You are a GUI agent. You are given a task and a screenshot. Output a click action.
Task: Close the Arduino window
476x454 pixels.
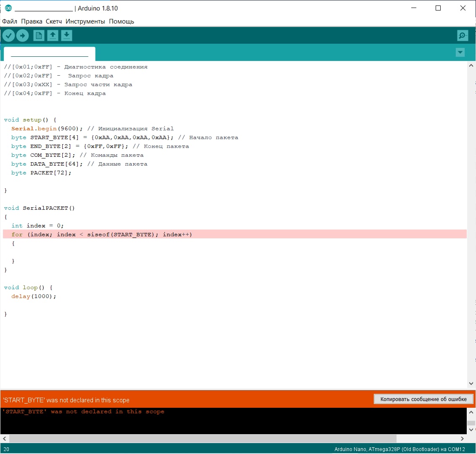click(x=463, y=8)
